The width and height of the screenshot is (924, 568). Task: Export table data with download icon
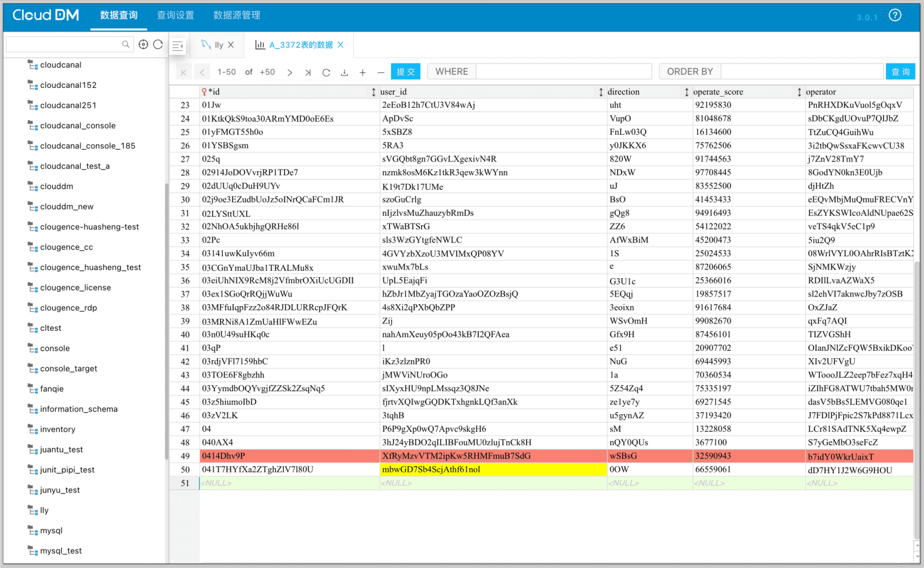point(344,72)
